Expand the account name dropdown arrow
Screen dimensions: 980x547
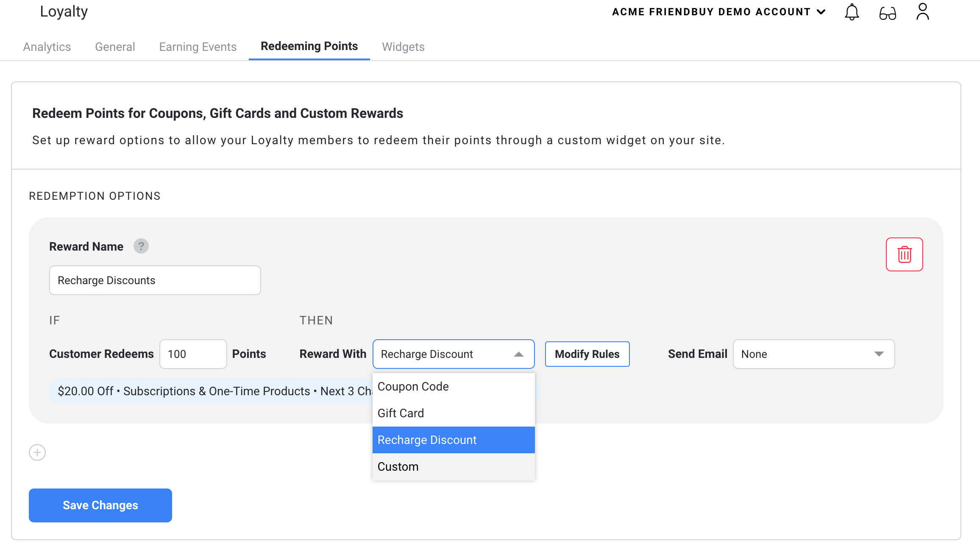point(821,13)
